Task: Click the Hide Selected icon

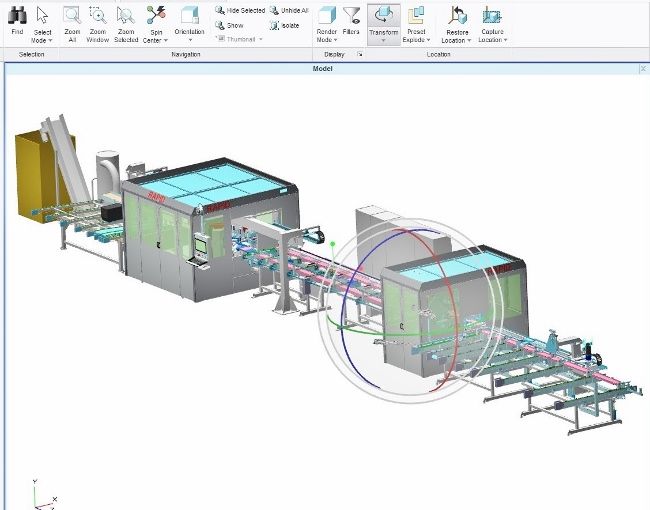Action: [x=220, y=10]
